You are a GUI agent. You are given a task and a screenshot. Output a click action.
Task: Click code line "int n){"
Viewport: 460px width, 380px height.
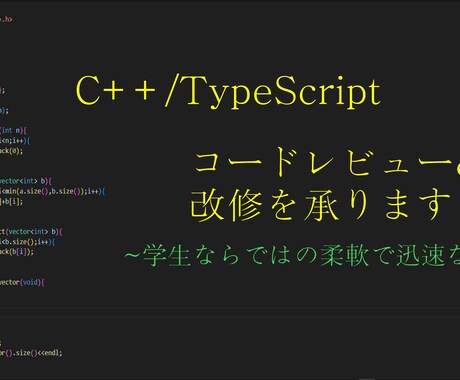coord(13,130)
